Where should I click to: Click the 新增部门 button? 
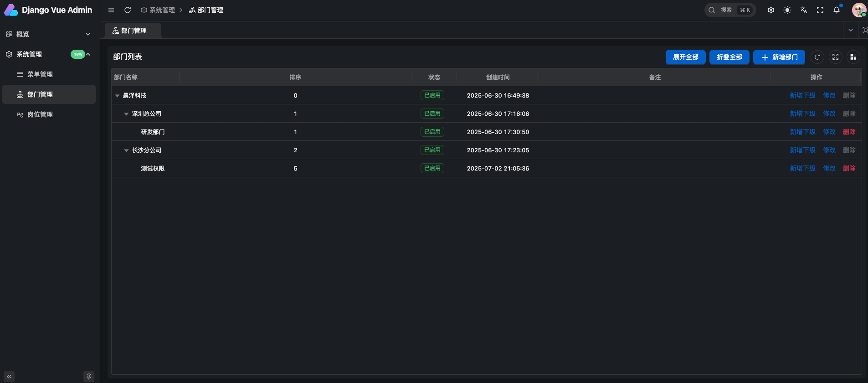pos(779,57)
